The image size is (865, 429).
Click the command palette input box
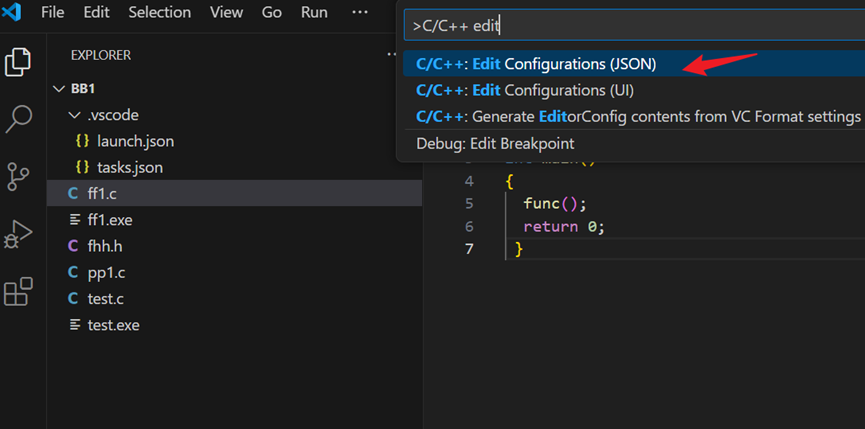tap(634, 25)
